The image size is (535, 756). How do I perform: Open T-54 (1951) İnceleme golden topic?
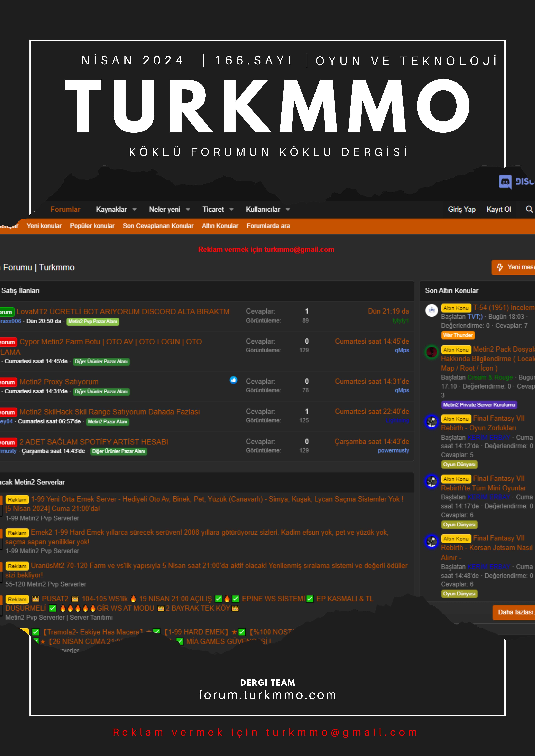(504, 307)
